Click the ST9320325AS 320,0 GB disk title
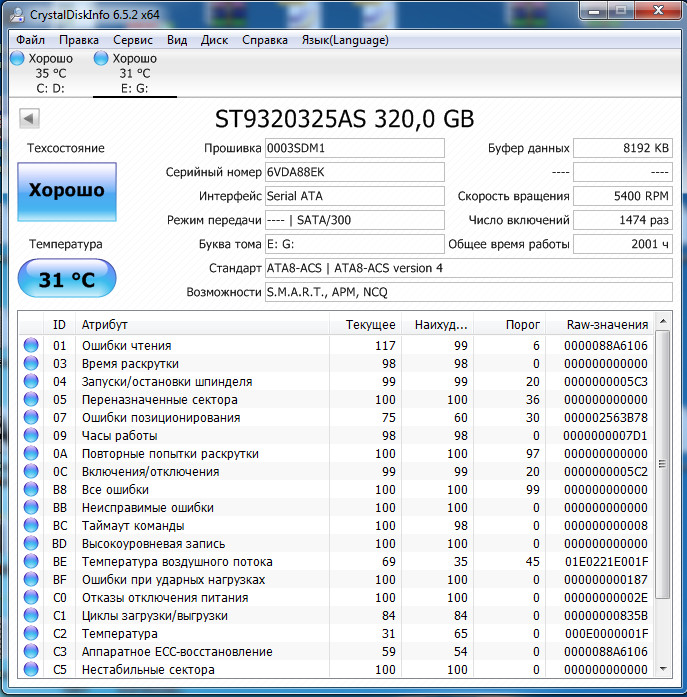Viewport: 687px width, 697px height. [344, 119]
